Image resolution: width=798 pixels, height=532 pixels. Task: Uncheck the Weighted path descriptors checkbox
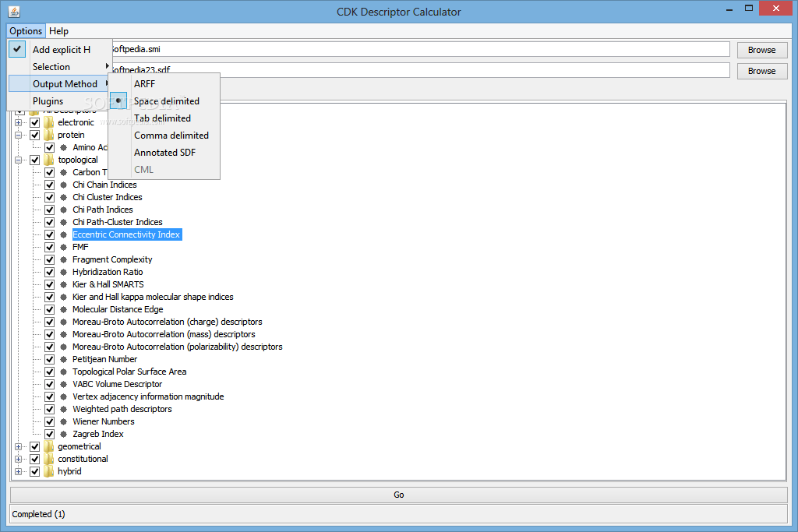49,409
